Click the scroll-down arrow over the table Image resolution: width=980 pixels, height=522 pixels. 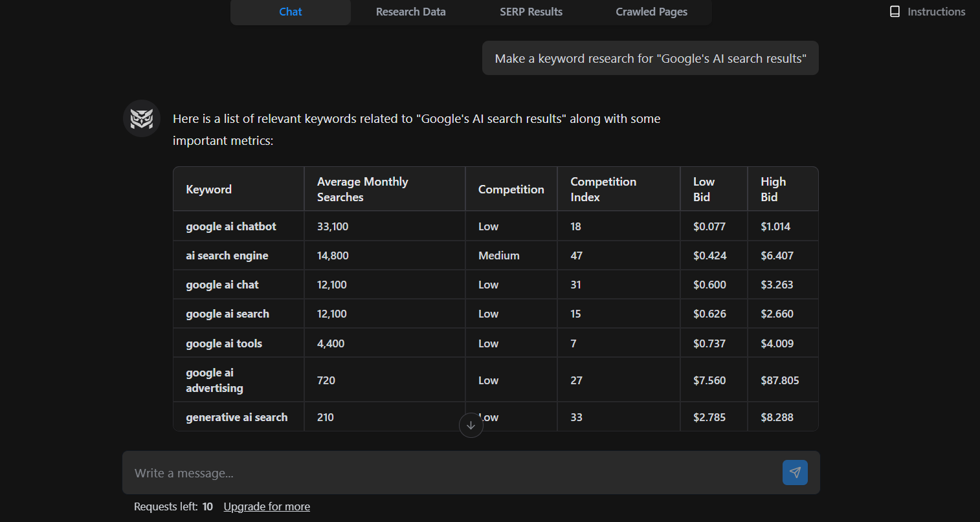click(471, 425)
